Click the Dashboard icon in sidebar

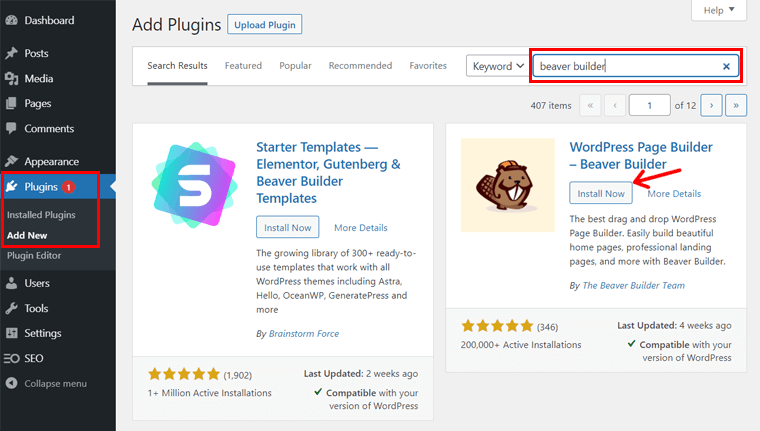(x=11, y=20)
